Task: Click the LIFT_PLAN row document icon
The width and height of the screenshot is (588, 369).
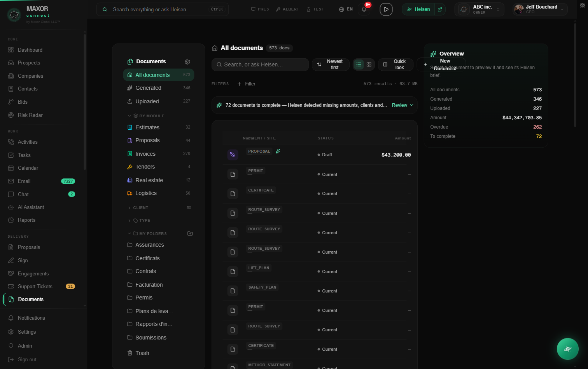Action: point(233,272)
